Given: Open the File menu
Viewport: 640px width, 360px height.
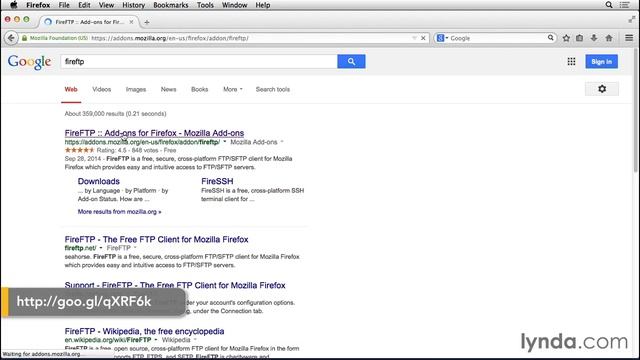Looking at the screenshot, I should 64,5.
